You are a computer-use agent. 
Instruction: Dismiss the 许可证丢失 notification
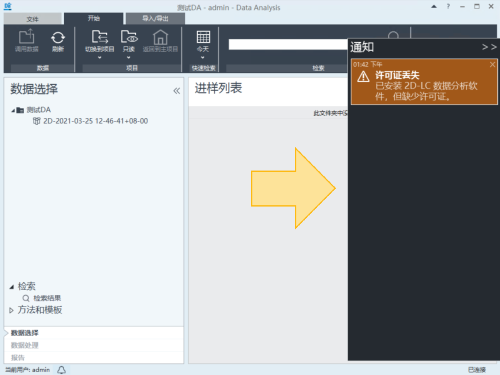click(492, 64)
